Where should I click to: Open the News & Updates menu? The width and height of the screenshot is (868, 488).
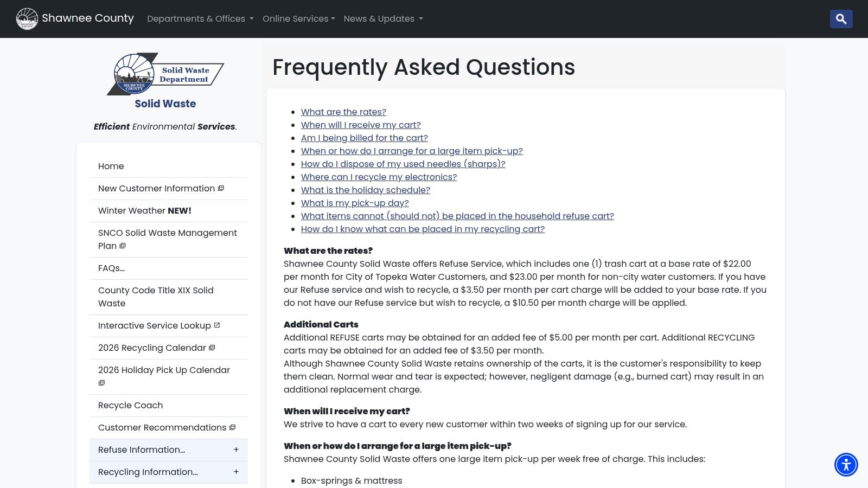(x=383, y=19)
